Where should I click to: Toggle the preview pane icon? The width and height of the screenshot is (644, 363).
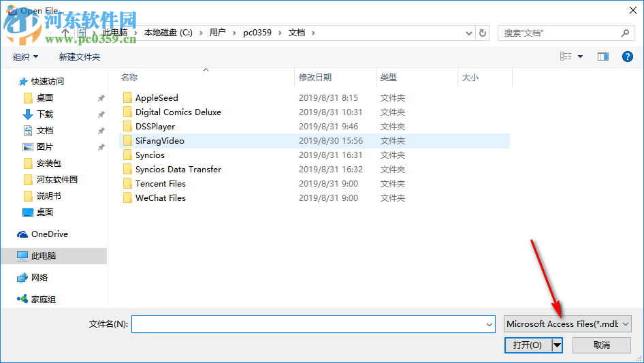pyautogui.click(x=603, y=57)
